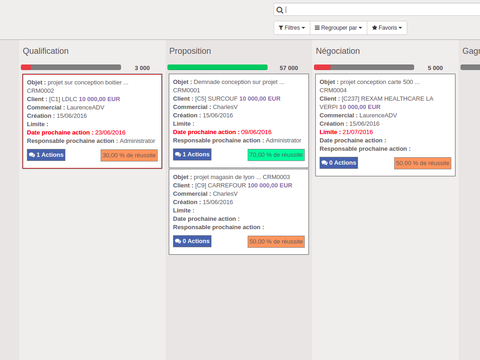Open the Favoris dropdown caret
The image size is (480, 360).
point(400,28)
